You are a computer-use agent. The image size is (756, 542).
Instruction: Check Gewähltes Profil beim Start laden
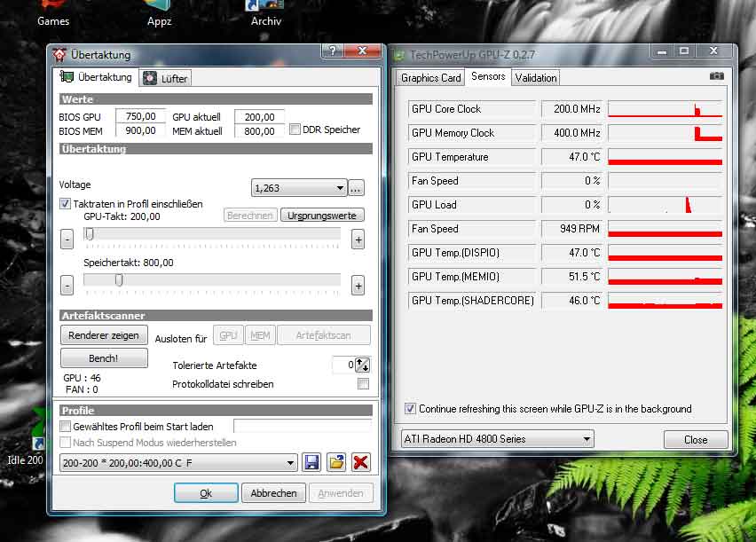[65, 427]
